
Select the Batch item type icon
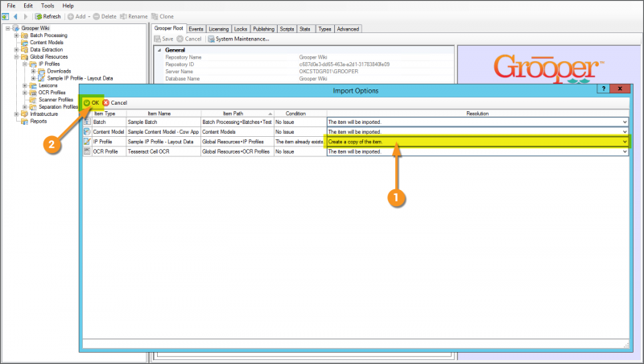[87, 122]
